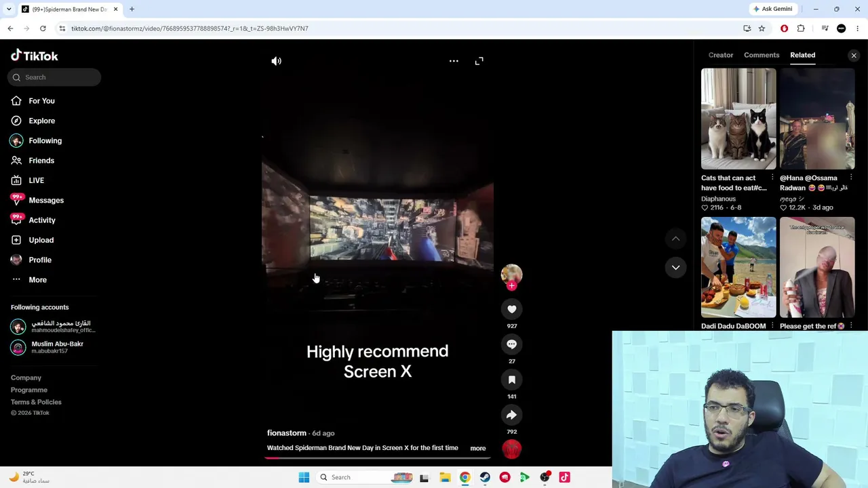This screenshot has width=868, height=488.
Task: Open the Windows Start menu
Action: click(x=304, y=477)
